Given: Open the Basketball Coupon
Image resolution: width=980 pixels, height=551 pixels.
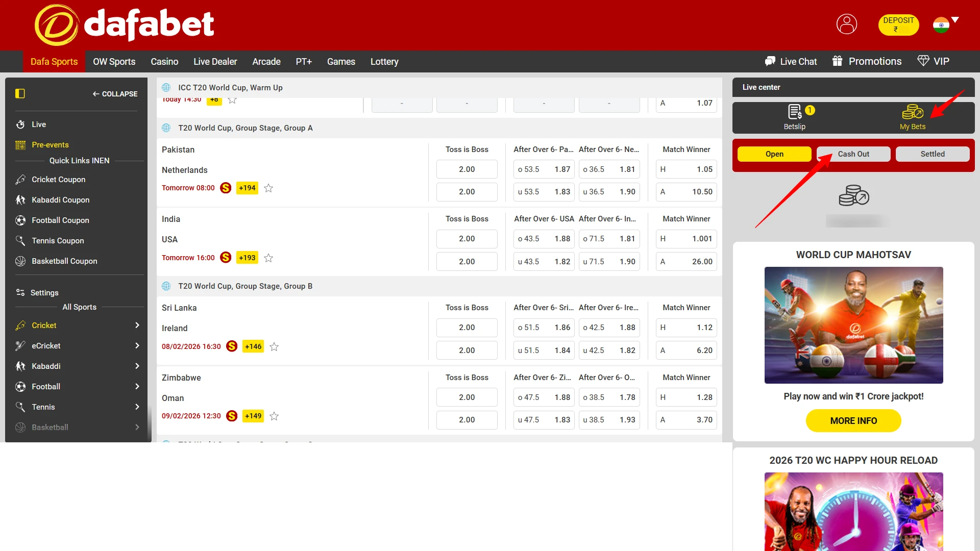Looking at the screenshot, I should [64, 261].
